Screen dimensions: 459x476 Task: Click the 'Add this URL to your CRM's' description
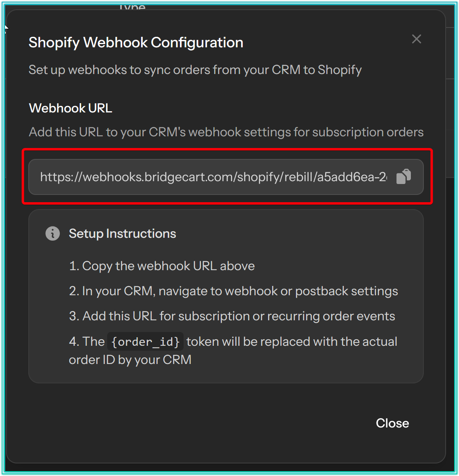pyautogui.click(x=226, y=132)
